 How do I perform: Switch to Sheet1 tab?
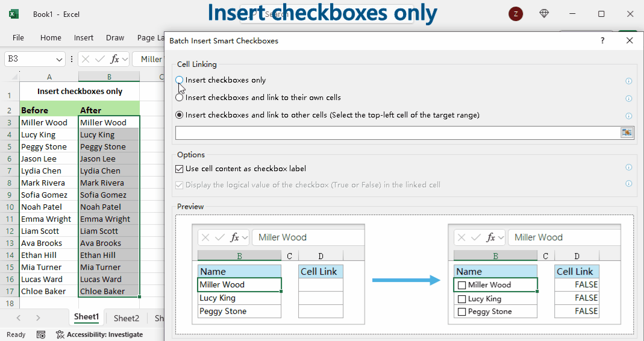86,316
